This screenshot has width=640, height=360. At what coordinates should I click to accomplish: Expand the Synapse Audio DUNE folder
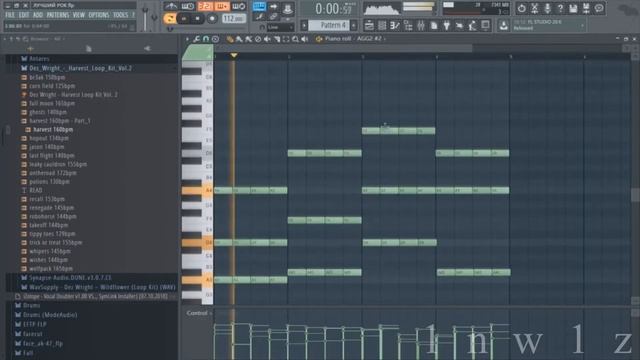click(x=70, y=278)
